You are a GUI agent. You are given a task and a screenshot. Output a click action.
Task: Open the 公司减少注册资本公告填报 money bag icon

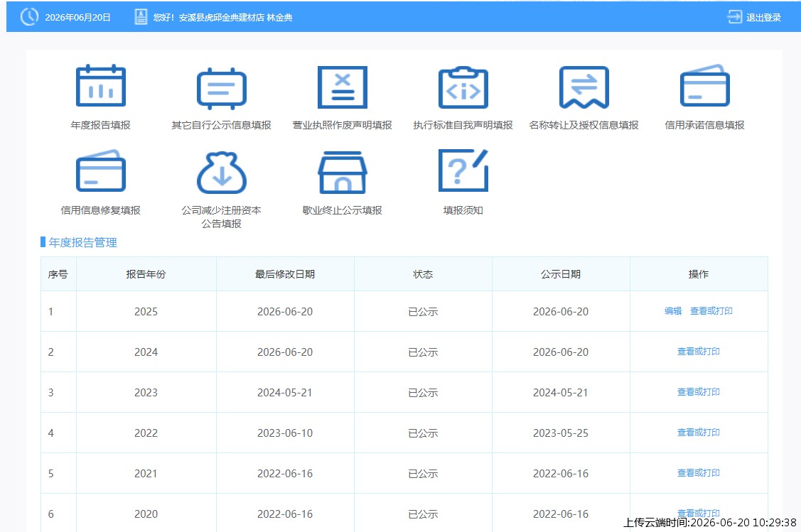pos(222,173)
